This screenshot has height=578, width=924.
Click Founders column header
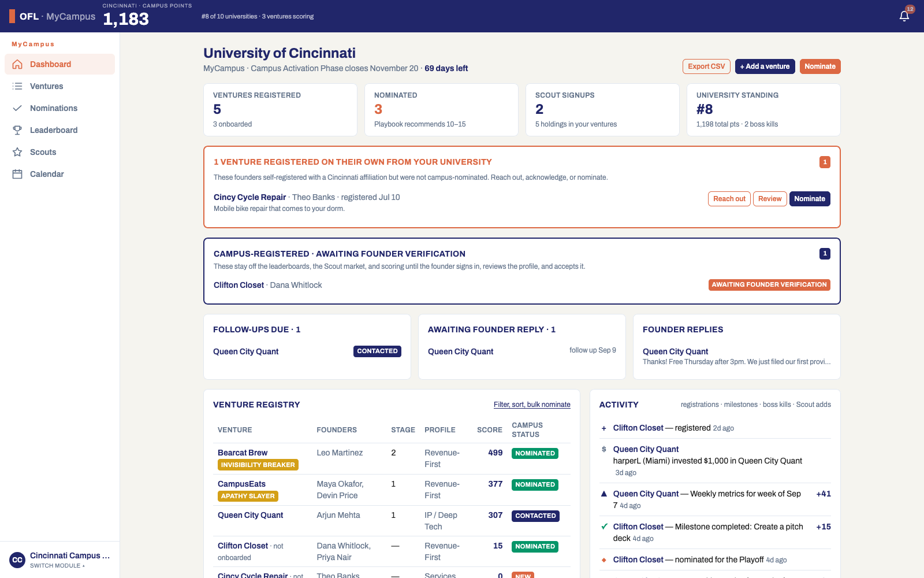pos(336,430)
